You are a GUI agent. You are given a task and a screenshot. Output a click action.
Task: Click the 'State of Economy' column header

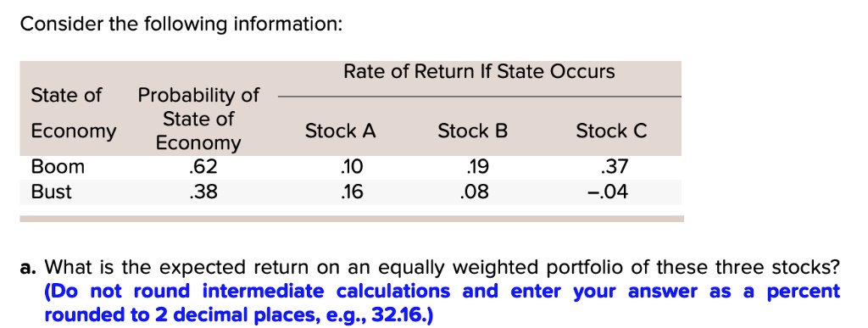74,114
